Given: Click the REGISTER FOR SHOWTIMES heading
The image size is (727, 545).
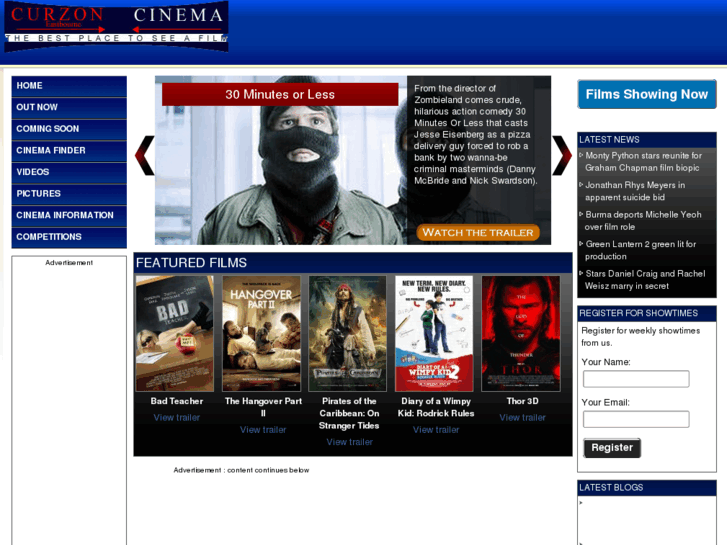Looking at the screenshot, I should pos(638,313).
